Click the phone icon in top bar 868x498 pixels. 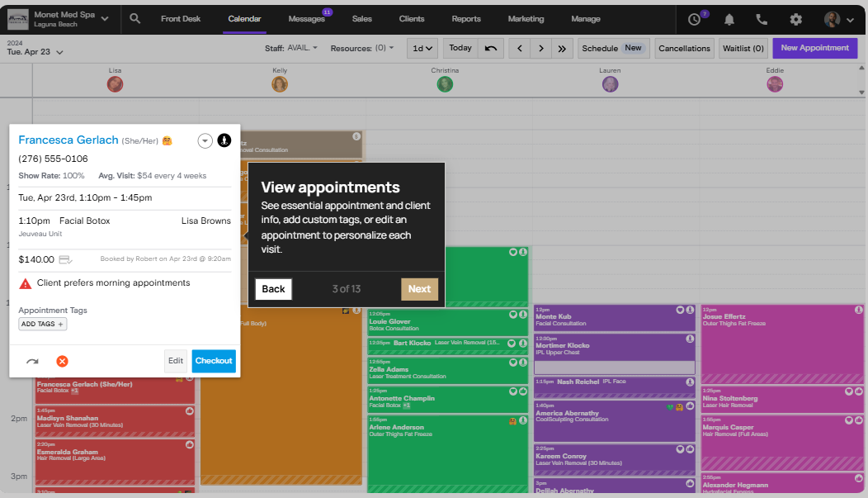[762, 19]
